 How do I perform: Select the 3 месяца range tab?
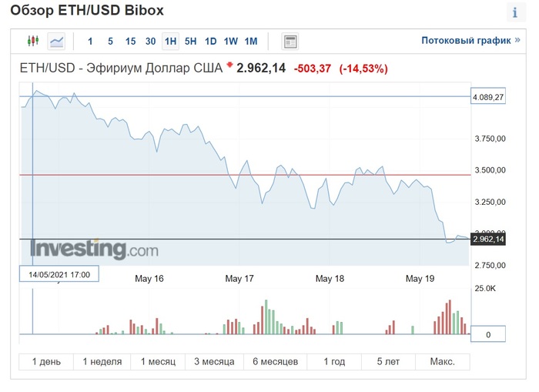click(x=214, y=361)
